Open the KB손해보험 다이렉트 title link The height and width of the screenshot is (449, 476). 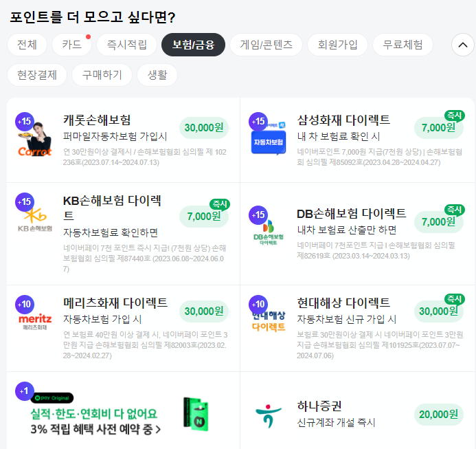tap(112, 208)
